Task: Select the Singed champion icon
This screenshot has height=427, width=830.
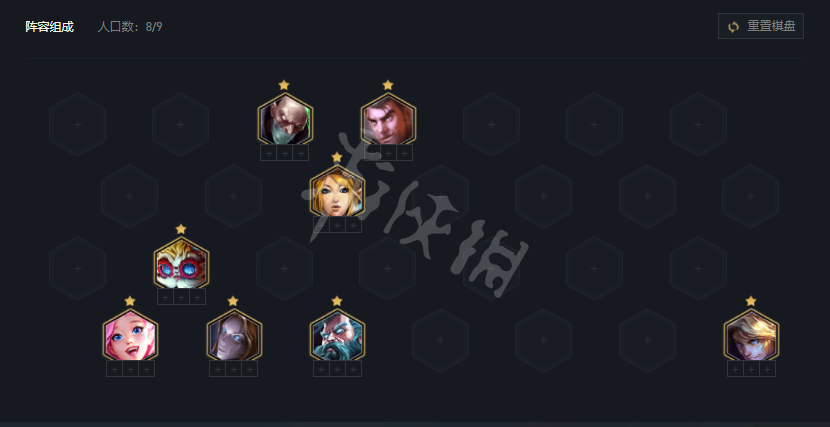Action: (x=285, y=119)
